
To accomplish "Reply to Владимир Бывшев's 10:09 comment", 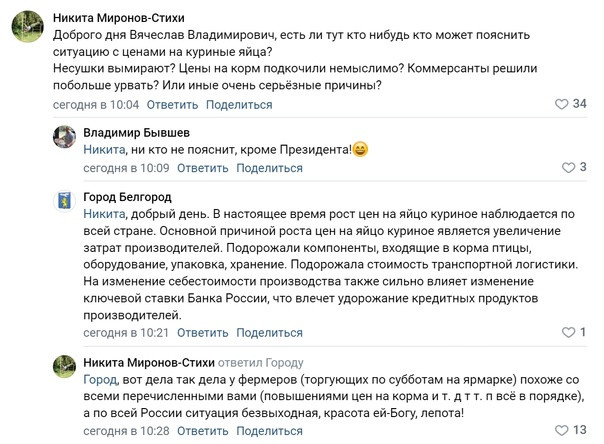I will point(203,168).
